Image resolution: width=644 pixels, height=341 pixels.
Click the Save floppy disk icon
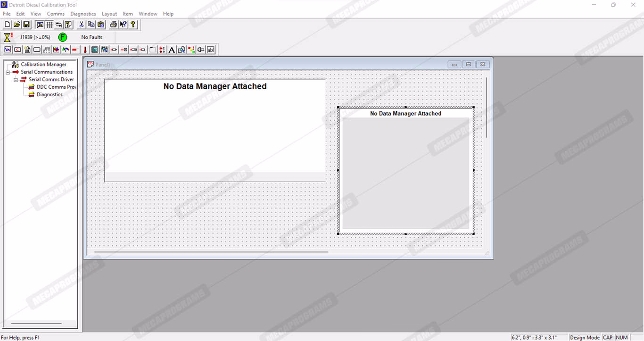26,25
